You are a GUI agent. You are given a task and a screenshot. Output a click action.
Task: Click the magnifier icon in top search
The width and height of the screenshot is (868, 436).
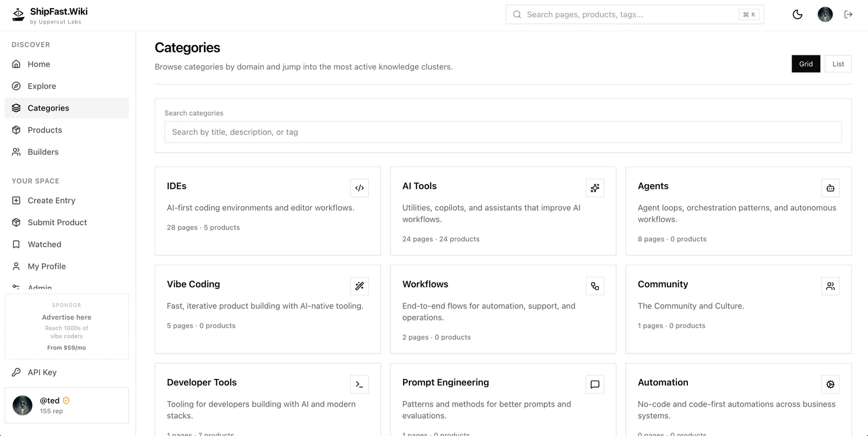click(x=517, y=15)
